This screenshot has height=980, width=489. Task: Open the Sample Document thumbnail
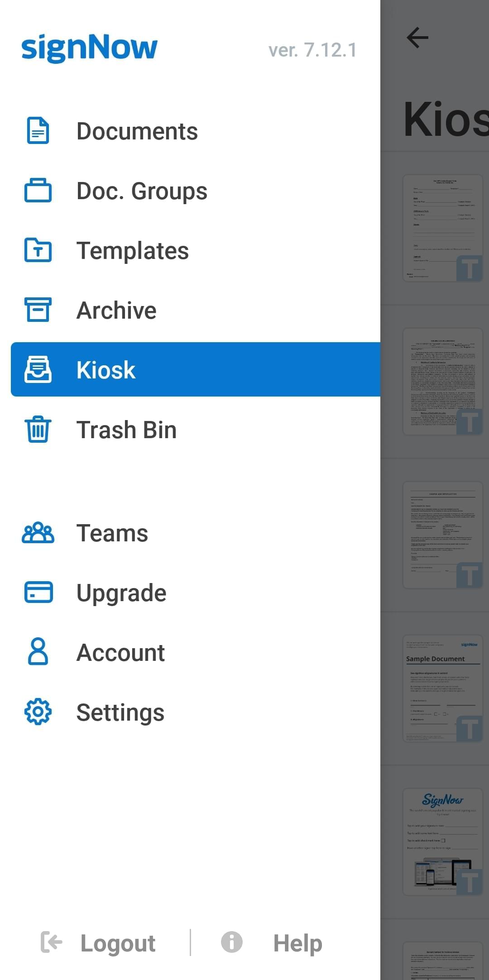tap(442, 688)
